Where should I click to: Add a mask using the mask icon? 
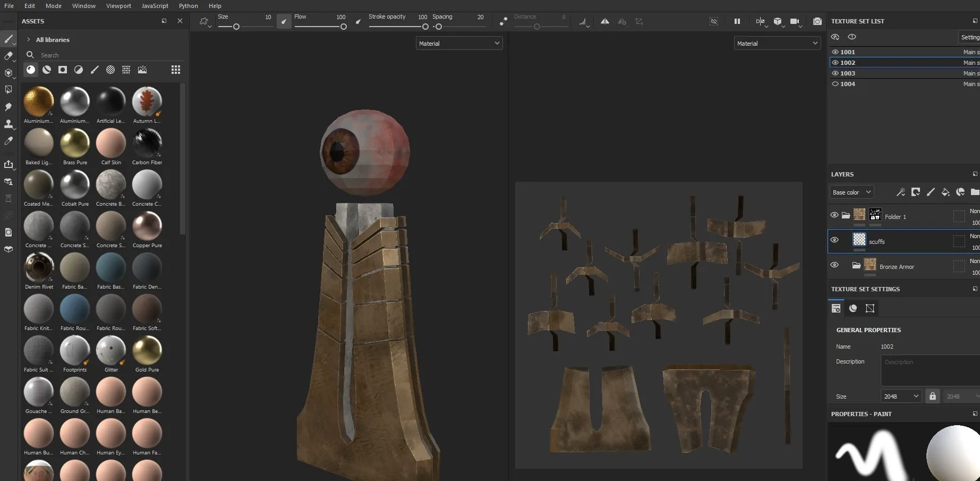tap(916, 192)
